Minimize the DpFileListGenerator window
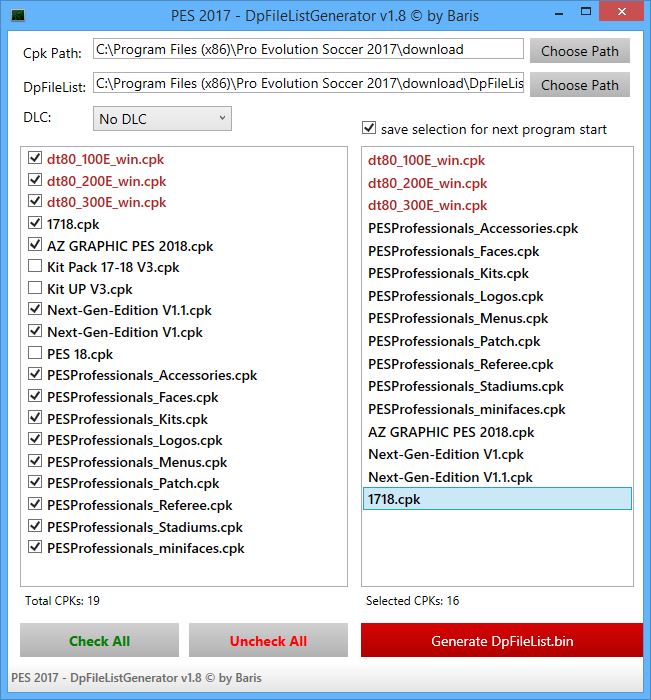Viewport: 651px width, 700px height. 559,13
